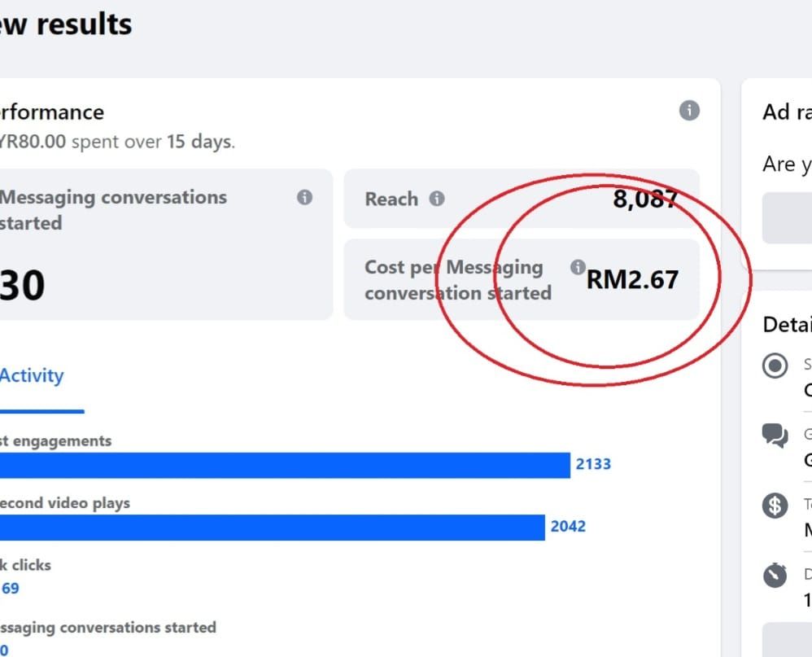The width and height of the screenshot is (812, 657).
Task: Click the Performance section info icon
Action: click(689, 111)
